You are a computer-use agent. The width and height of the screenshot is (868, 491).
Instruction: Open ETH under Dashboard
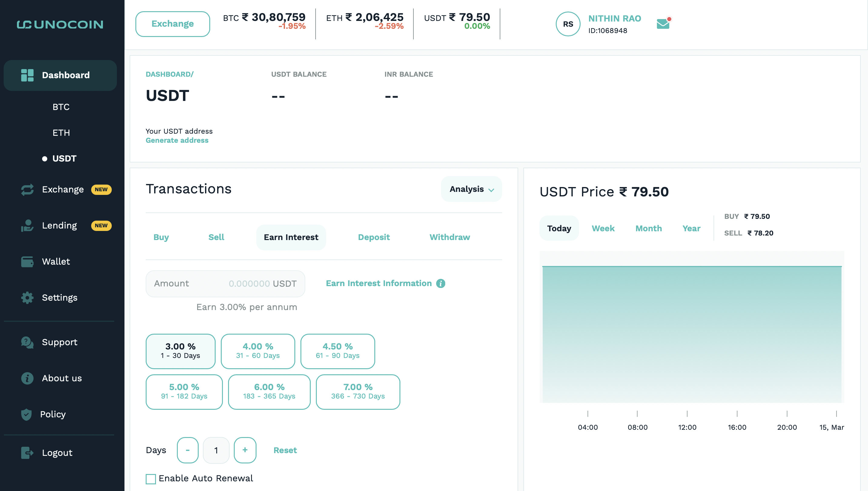(x=61, y=133)
